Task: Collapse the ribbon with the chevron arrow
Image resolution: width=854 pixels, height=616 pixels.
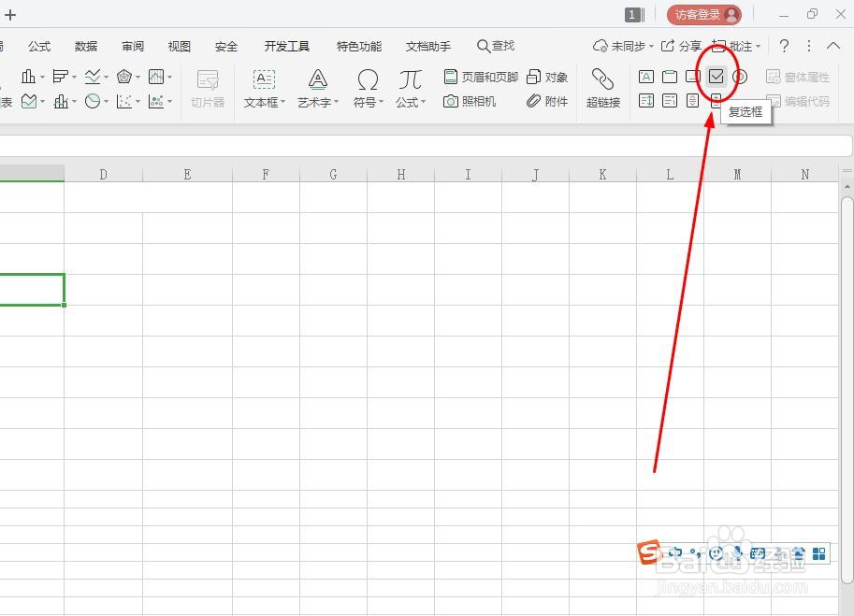Action: pyautogui.click(x=833, y=45)
